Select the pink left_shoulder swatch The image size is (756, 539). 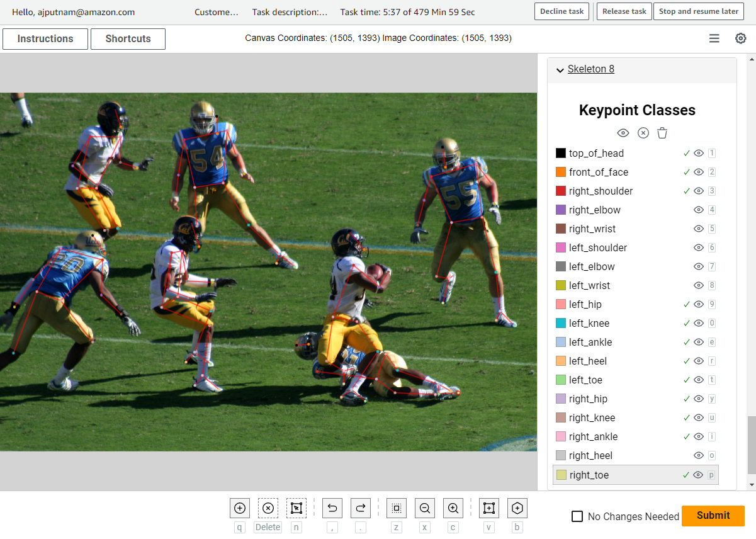point(561,247)
